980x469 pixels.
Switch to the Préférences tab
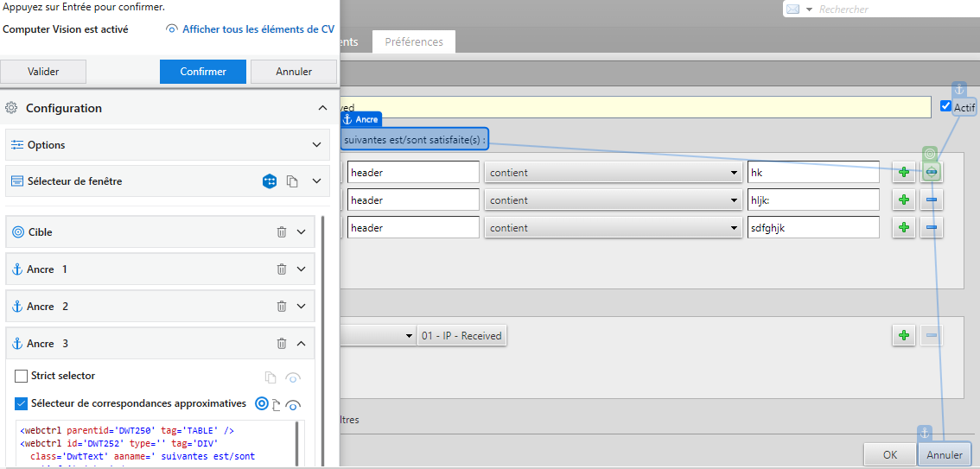point(414,41)
